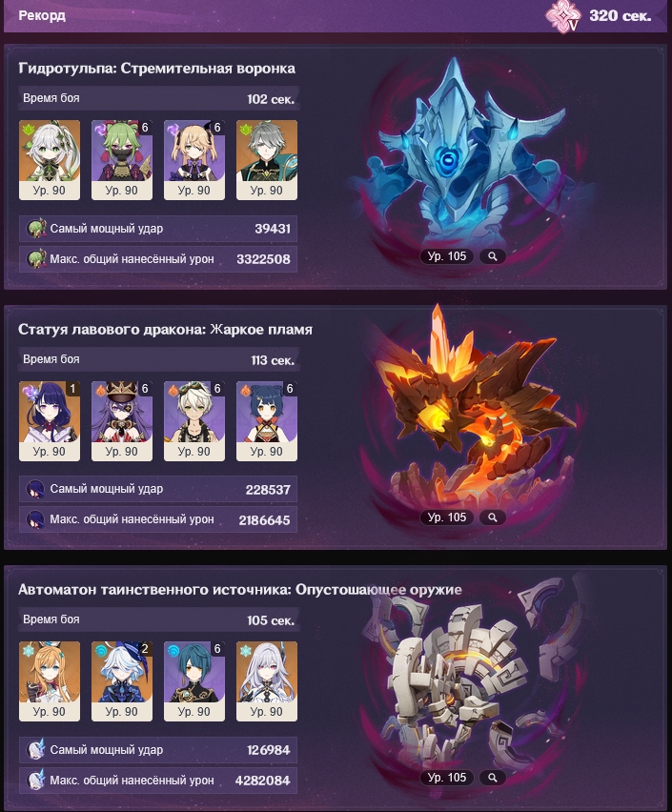Select masked green-haired character card
This screenshot has width=672, height=812.
(x=122, y=160)
